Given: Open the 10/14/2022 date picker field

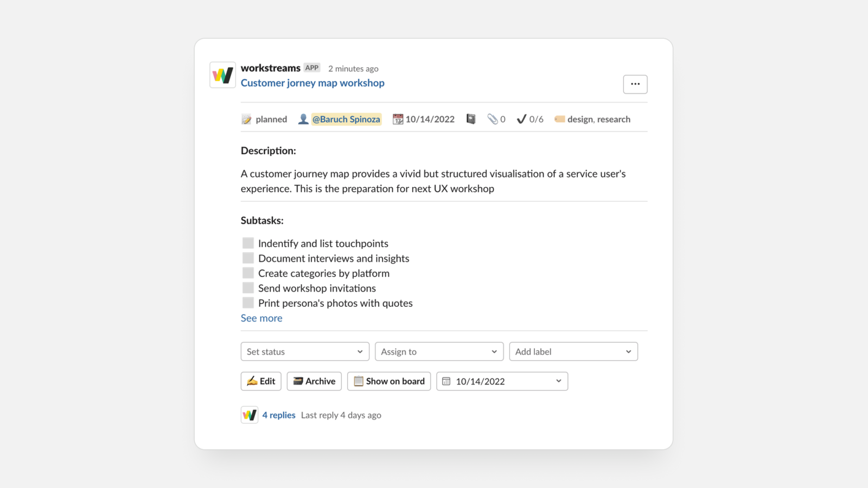Looking at the screenshot, I should 502,381.
